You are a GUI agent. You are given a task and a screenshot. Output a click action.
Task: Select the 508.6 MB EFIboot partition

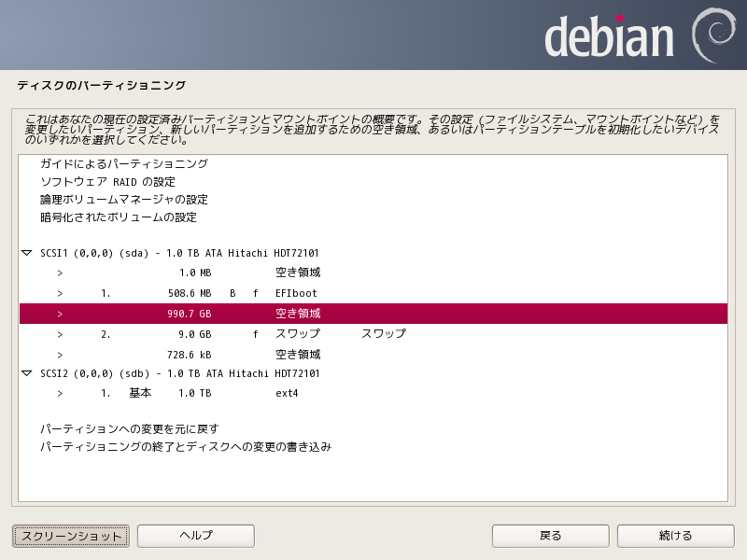point(280,293)
